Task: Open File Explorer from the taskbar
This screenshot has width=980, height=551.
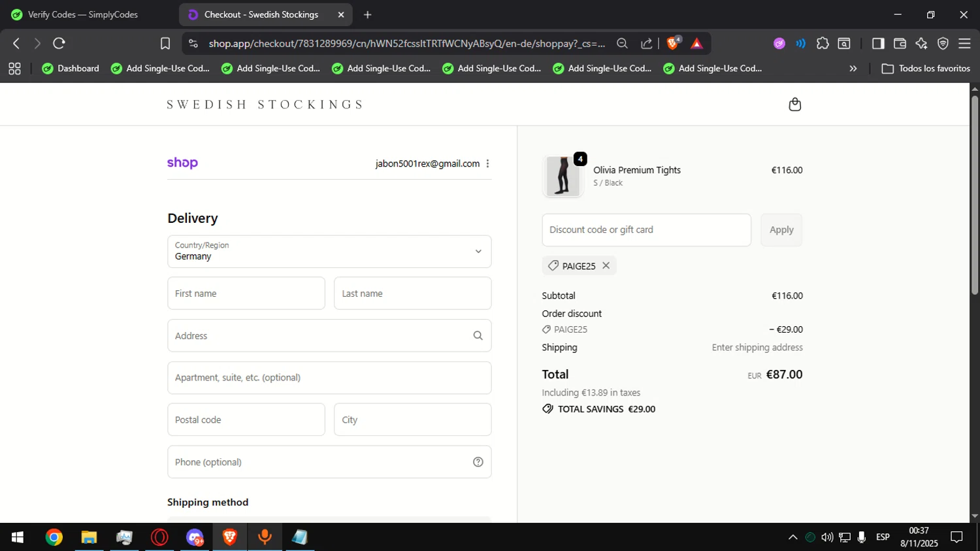Action: coord(89,537)
